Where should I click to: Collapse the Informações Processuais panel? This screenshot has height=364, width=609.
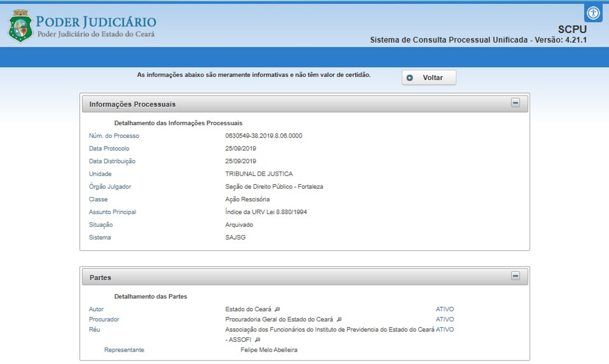[x=515, y=103]
